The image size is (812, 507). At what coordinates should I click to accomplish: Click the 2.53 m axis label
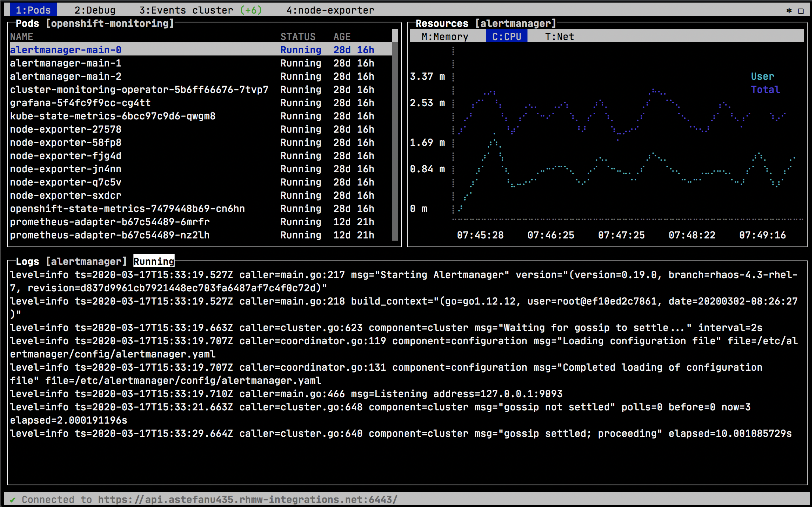coord(427,103)
